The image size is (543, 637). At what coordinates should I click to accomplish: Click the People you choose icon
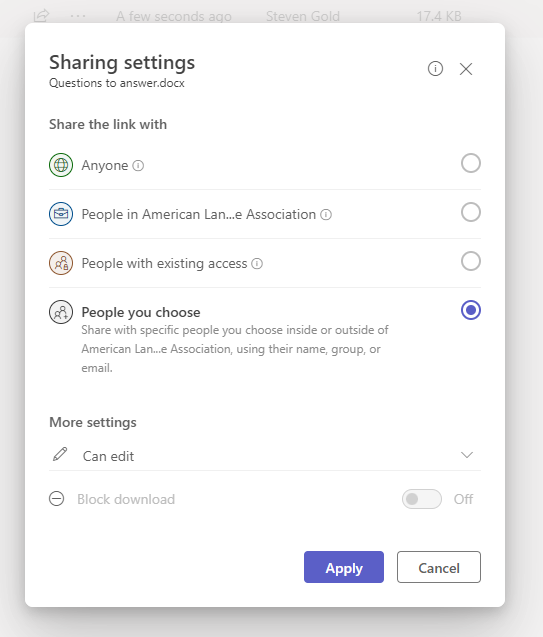tap(61, 312)
